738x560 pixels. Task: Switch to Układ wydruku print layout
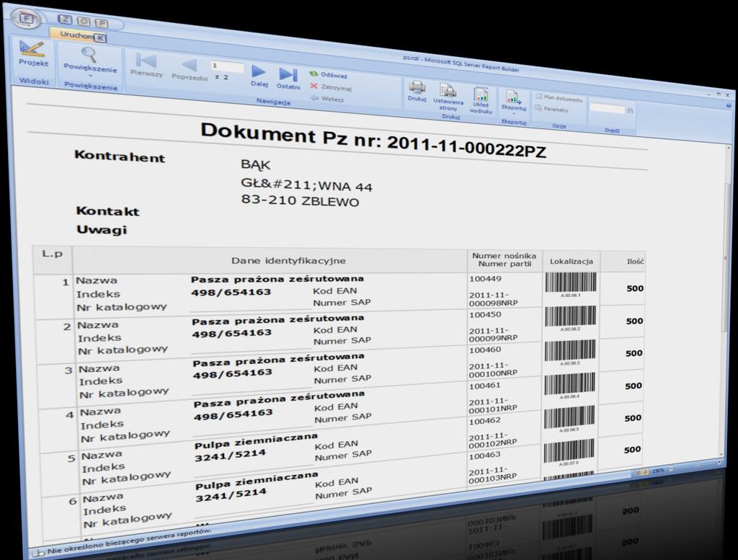pyautogui.click(x=481, y=100)
